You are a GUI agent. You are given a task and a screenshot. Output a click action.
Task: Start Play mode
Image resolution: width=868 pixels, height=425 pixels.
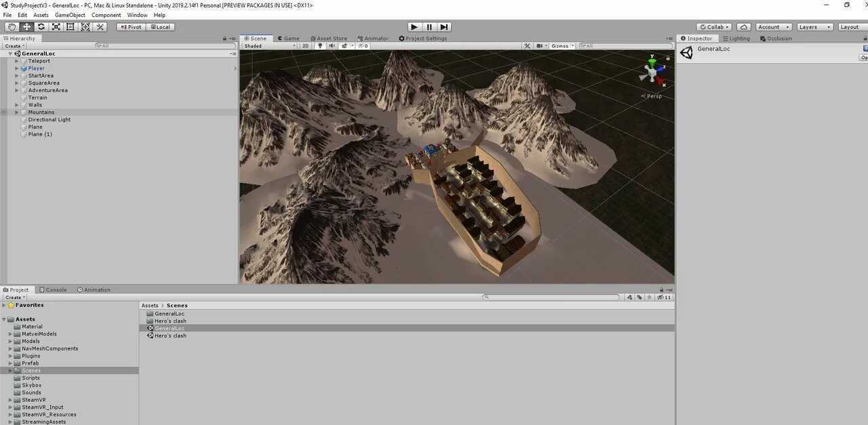(x=414, y=27)
